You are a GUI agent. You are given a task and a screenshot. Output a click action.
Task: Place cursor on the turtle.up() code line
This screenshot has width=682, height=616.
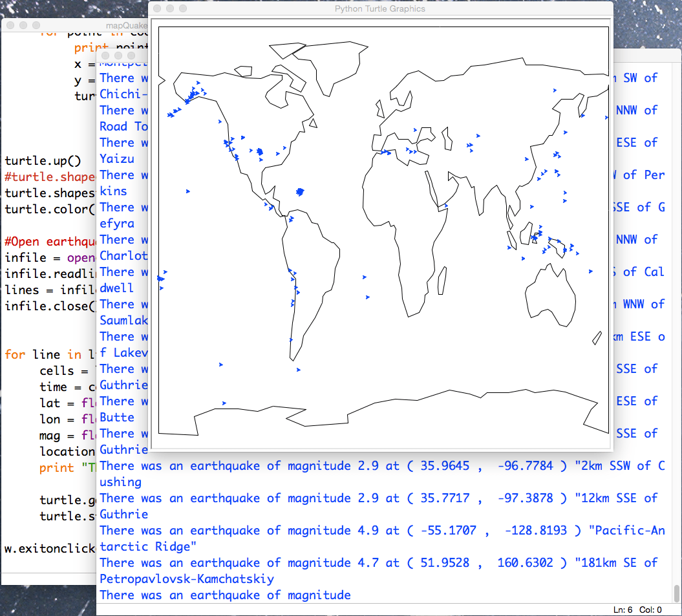coord(43,161)
